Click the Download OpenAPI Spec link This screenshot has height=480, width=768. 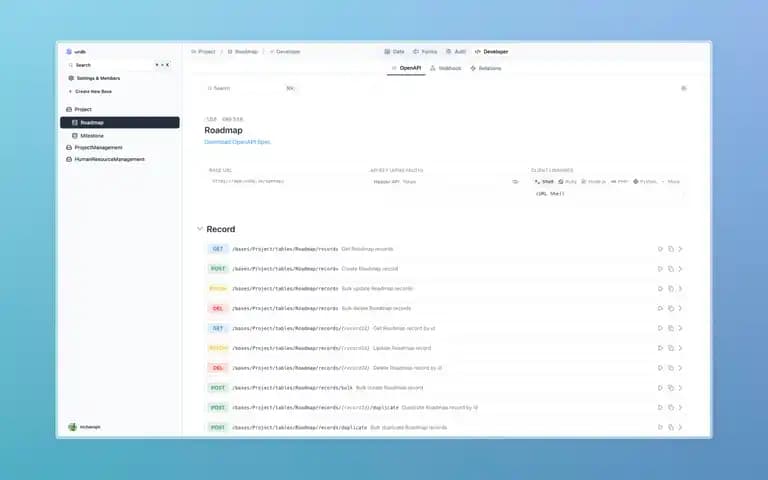tap(237, 142)
